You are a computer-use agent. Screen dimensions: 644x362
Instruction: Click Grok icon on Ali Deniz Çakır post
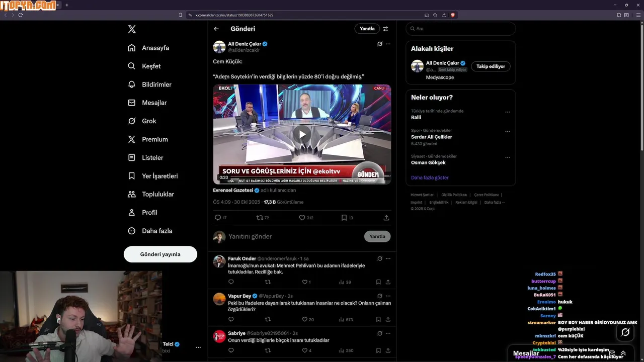coord(380,44)
